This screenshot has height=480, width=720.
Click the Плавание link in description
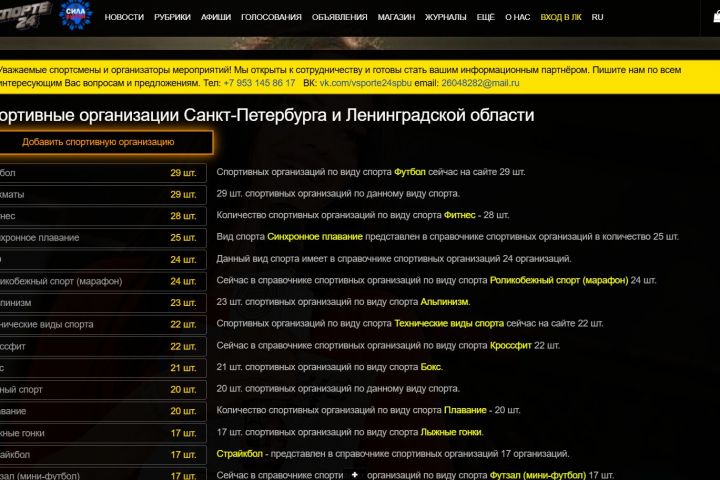point(465,410)
